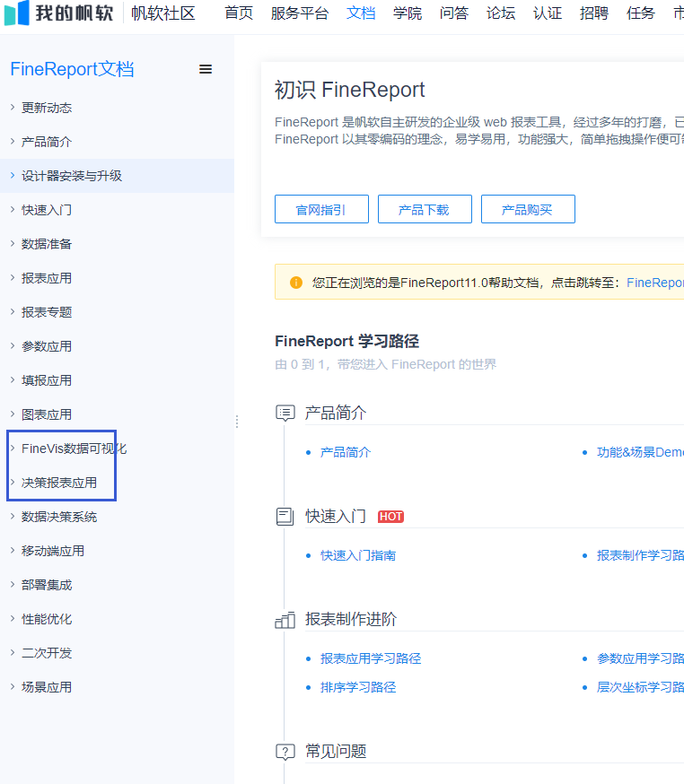The width and height of the screenshot is (684, 784).
Task: Go to 学院 in the top navigation
Action: tap(408, 13)
